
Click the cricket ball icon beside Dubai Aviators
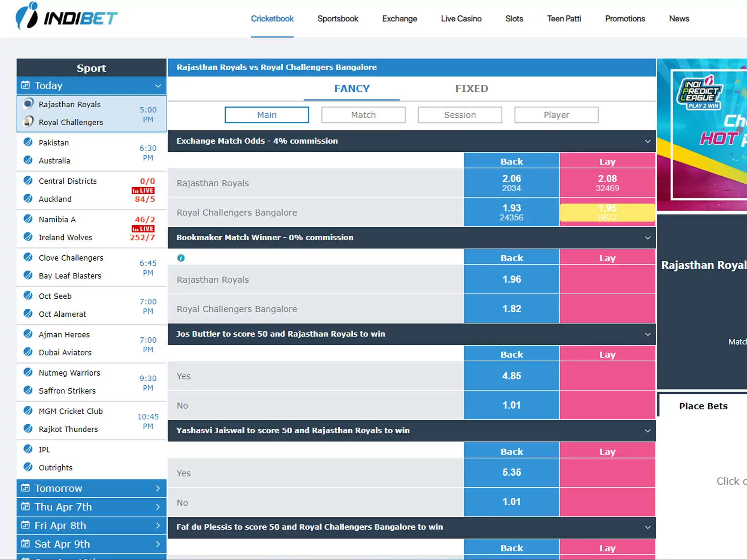click(28, 352)
